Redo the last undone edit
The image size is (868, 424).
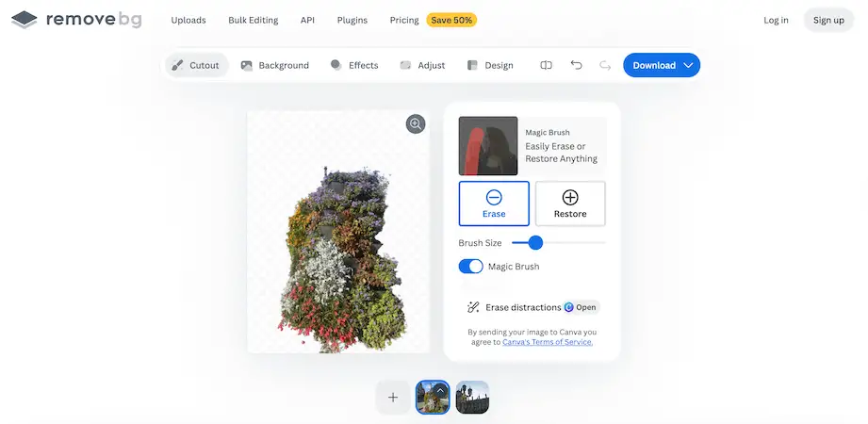(605, 65)
